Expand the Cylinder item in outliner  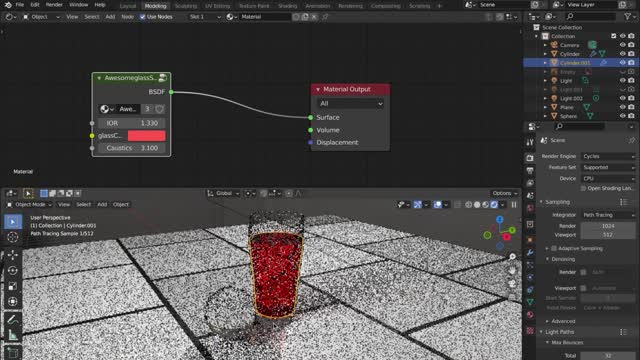click(545, 54)
